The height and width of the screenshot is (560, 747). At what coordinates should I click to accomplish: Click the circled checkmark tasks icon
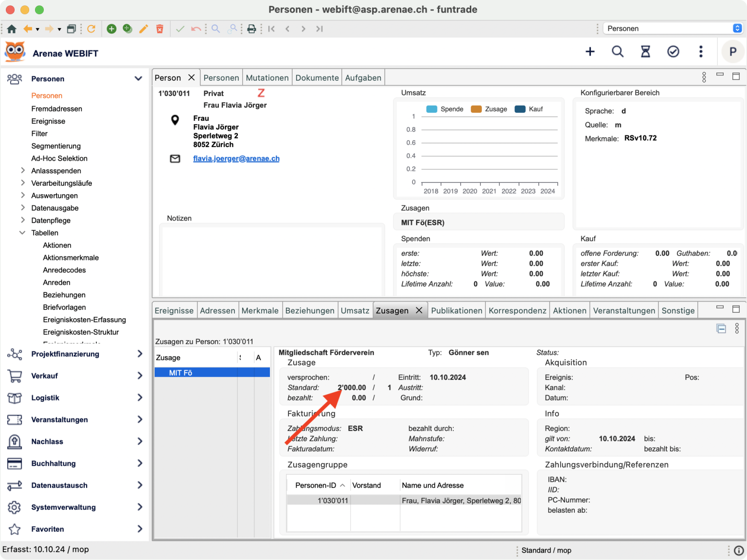pyautogui.click(x=673, y=52)
